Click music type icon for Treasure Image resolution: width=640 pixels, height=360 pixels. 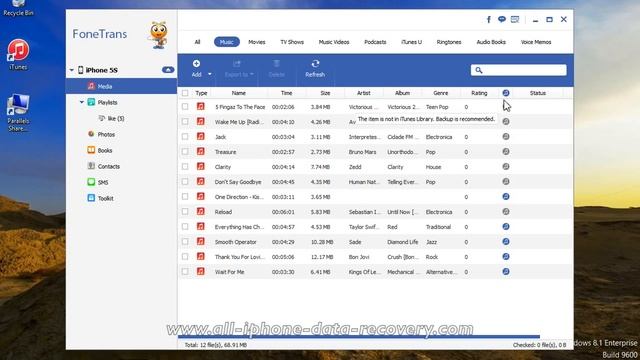200,151
